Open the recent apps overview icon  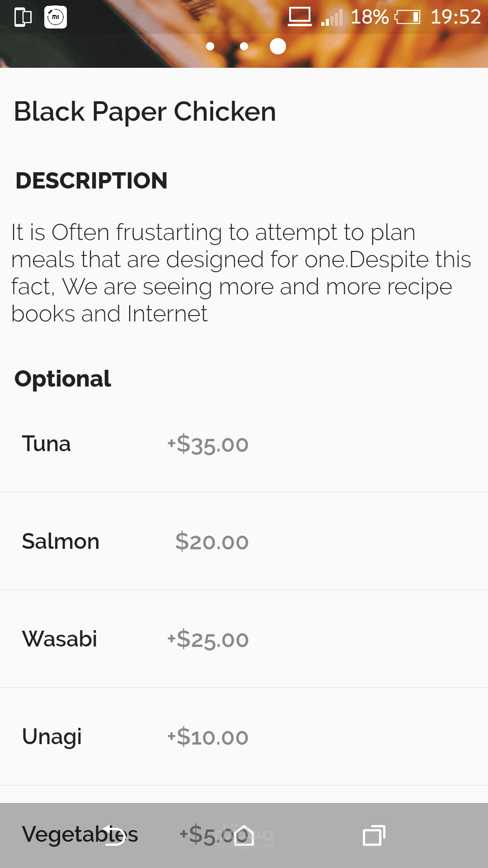(x=374, y=835)
